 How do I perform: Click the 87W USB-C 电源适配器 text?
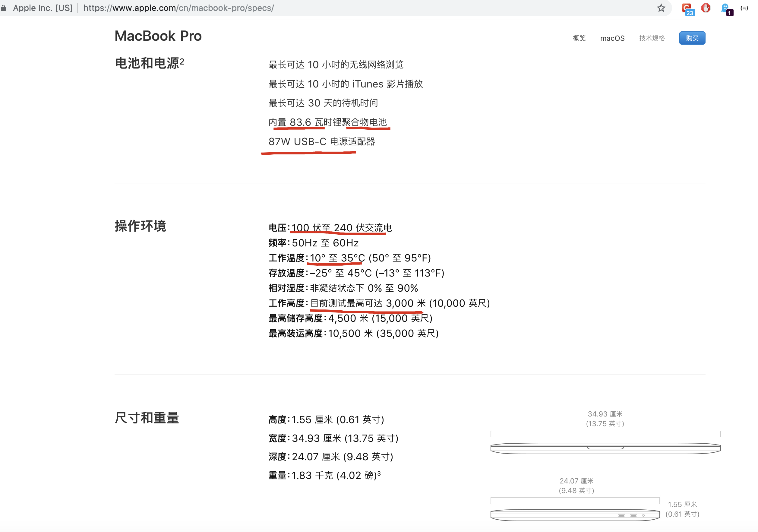pyautogui.click(x=321, y=142)
